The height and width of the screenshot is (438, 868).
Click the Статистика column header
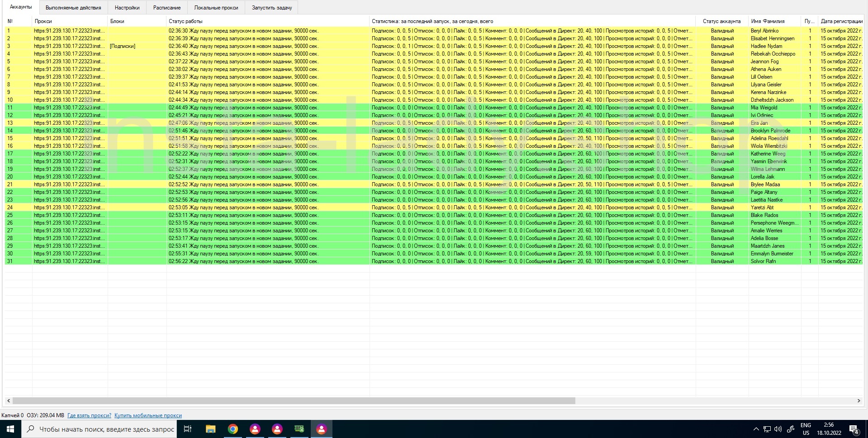(532, 21)
